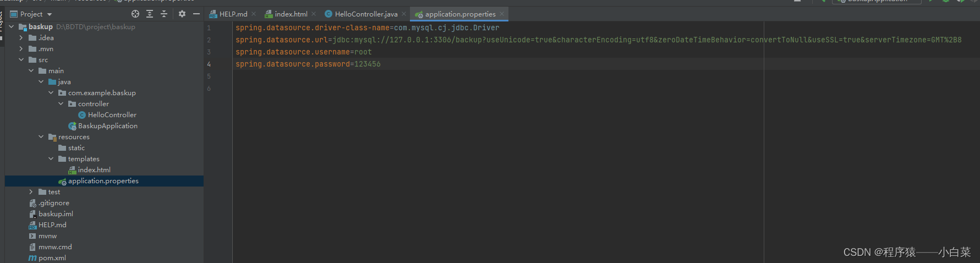Screen dimensions: 980x263
Task: Click line number 6 in the gutter
Action: 209,88
